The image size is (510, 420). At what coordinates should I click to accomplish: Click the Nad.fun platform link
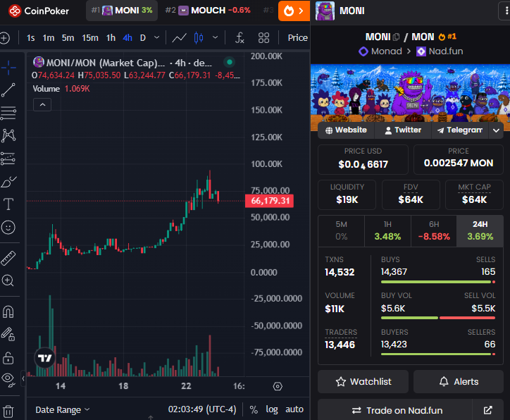click(440, 51)
